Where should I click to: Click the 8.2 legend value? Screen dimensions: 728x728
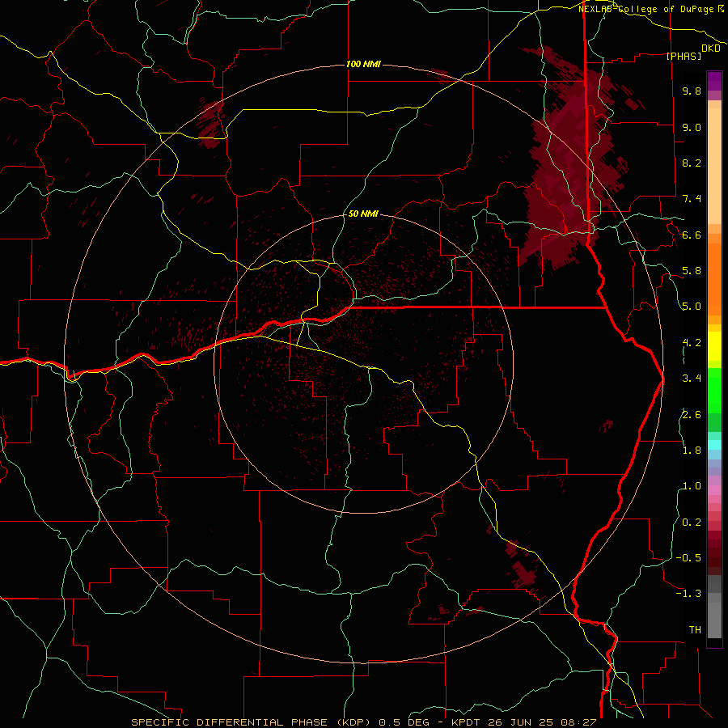[x=692, y=163]
